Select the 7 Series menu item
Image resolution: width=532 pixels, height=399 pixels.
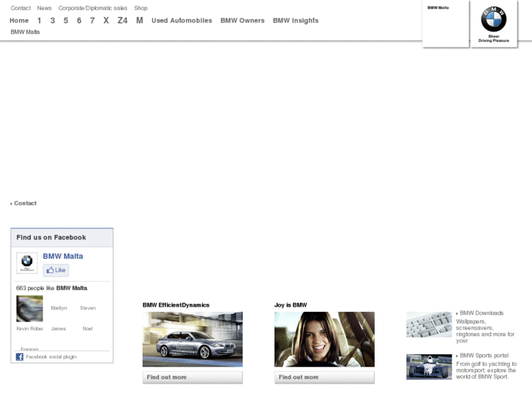click(x=92, y=20)
